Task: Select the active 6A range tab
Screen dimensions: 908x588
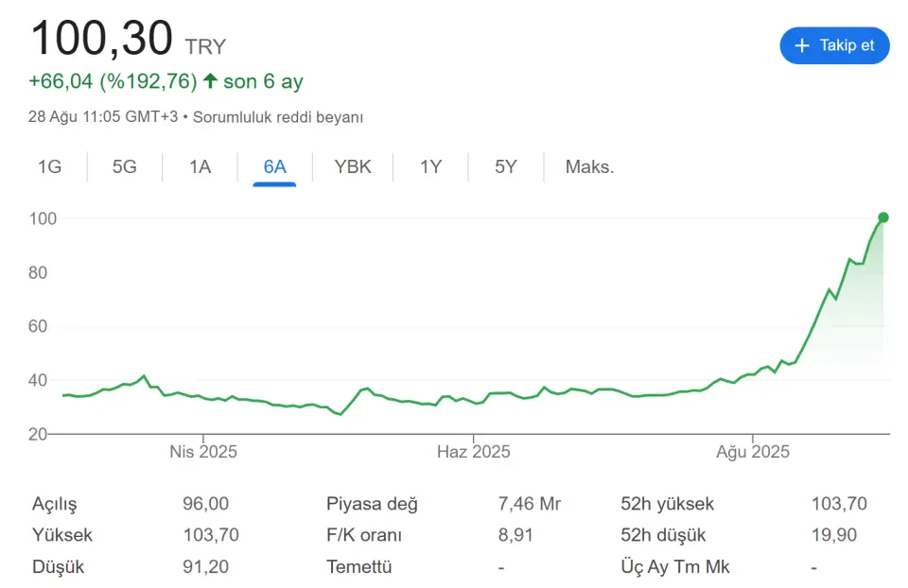Action: (274, 166)
